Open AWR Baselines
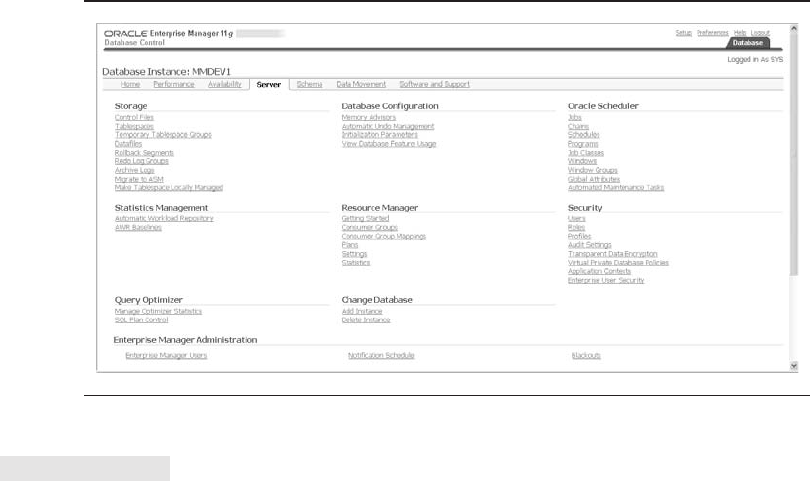 138,227
